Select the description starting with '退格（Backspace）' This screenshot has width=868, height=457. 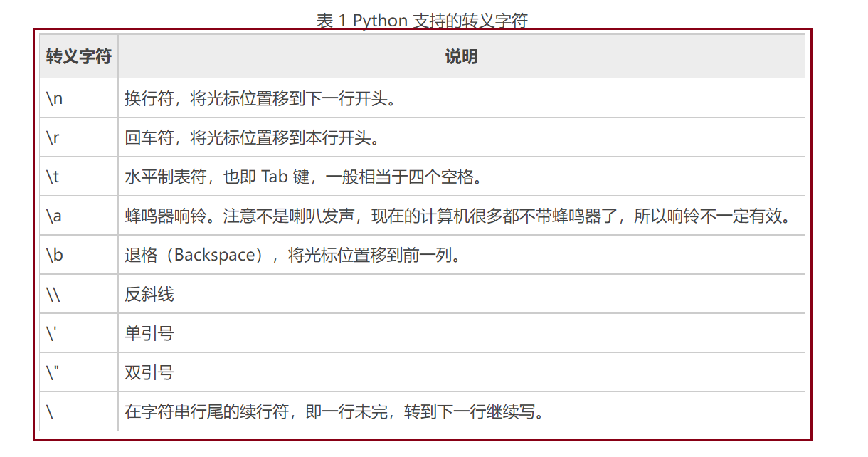pos(293,255)
